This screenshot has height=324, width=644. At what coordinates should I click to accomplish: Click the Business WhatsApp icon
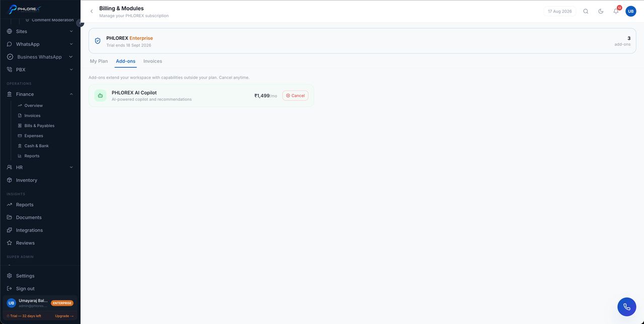coord(10,57)
